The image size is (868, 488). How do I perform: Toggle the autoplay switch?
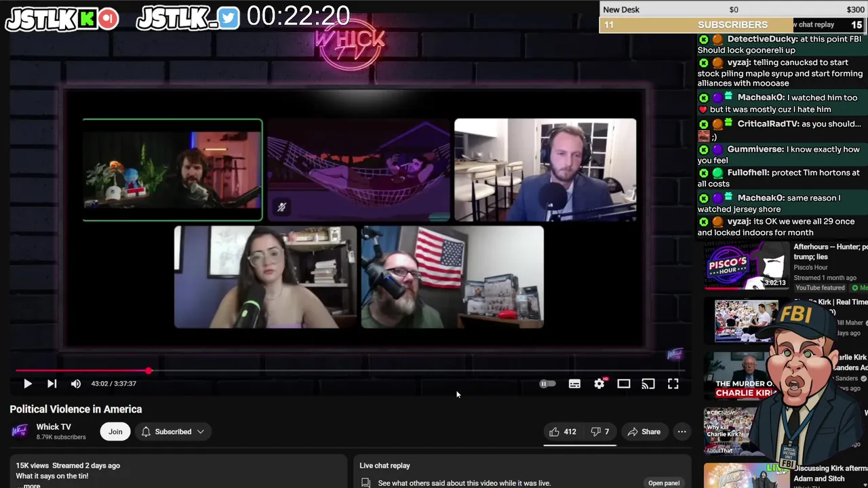coord(547,384)
